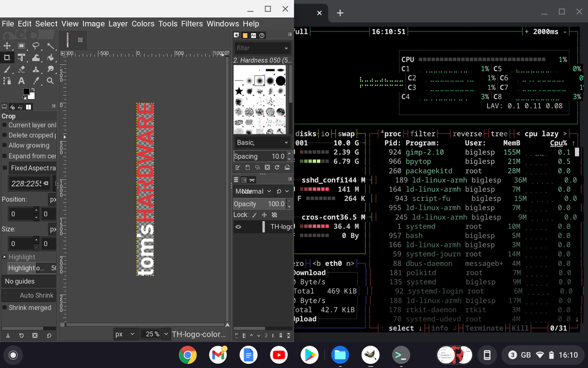Activate the Fuzzy Select magic wand tool

[x=51, y=46]
